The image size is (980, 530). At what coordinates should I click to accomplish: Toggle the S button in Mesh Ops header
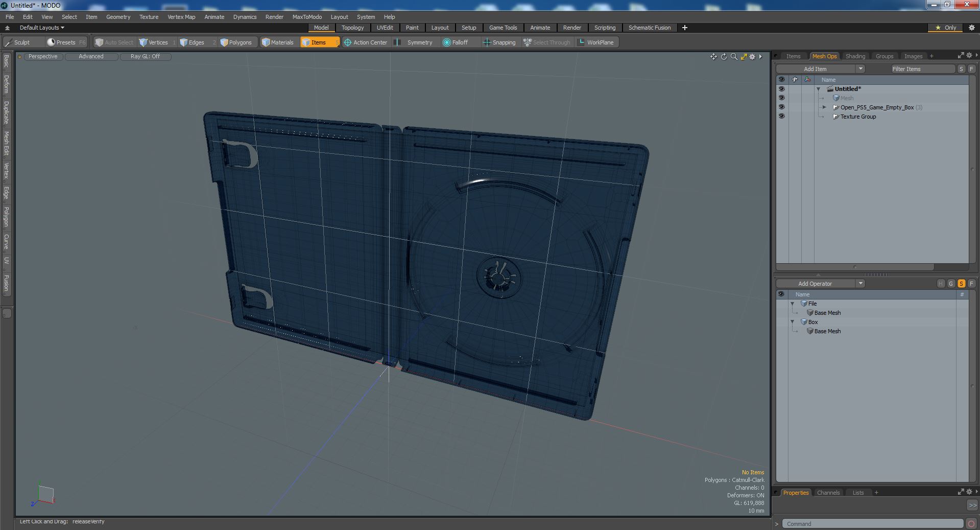pyautogui.click(x=961, y=69)
